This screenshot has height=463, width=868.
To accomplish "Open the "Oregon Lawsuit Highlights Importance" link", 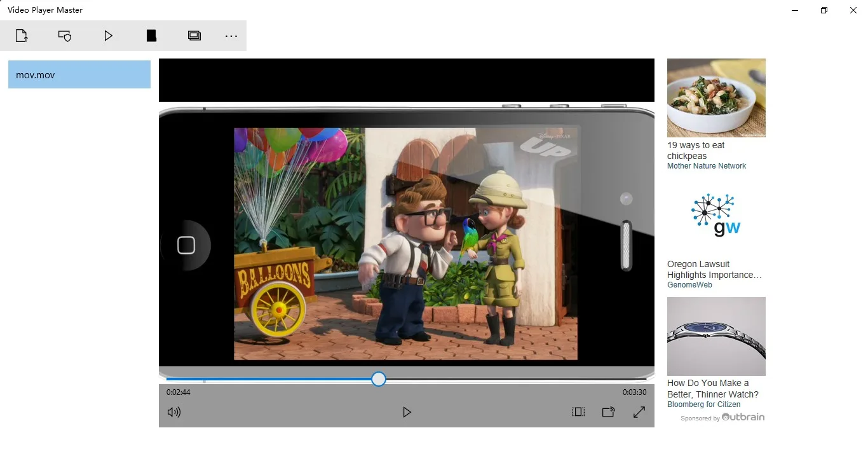I will (714, 270).
